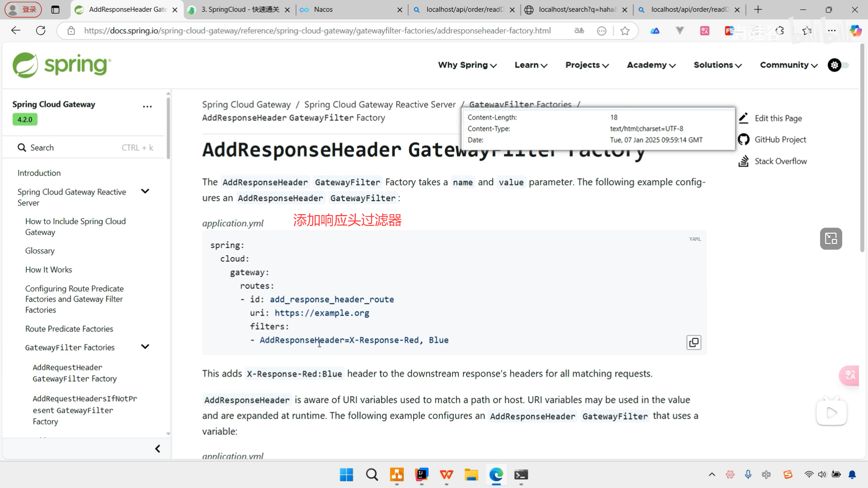Image resolution: width=868 pixels, height=488 pixels.
Task: Click the floating translate icon on right edge
Action: point(850,375)
